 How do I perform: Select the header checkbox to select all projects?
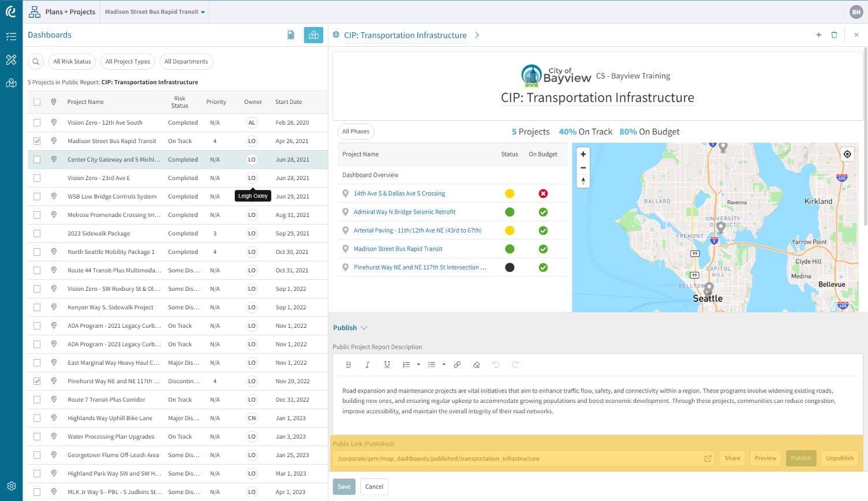[x=37, y=102]
